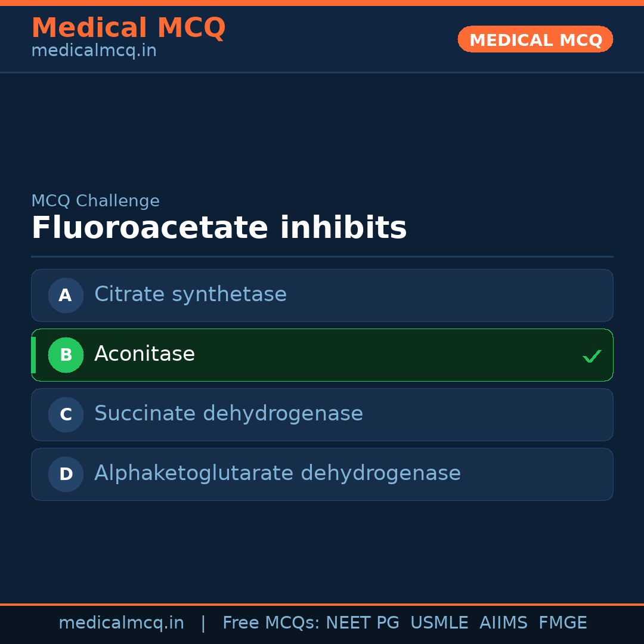644x644 pixels.
Task: Select the green letter B circle
Action: 66,355
